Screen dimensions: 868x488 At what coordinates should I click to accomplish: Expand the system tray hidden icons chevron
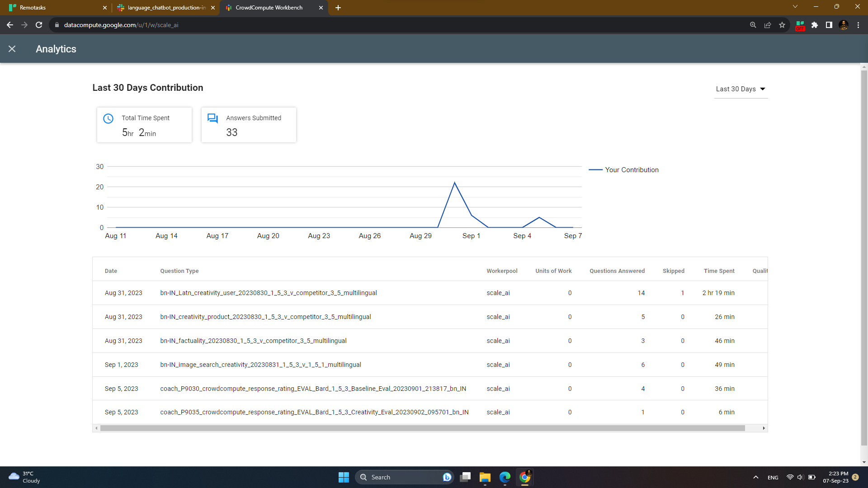pyautogui.click(x=755, y=477)
